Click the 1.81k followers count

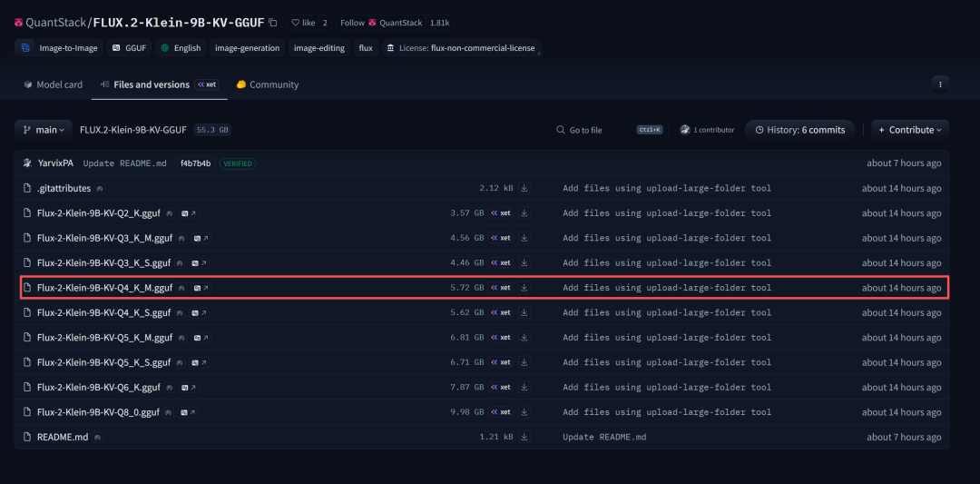click(x=440, y=23)
